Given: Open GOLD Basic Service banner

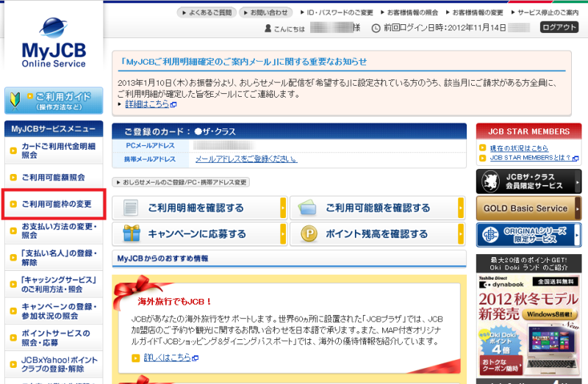Looking at the screenshot, I should (x=528, y=209).
